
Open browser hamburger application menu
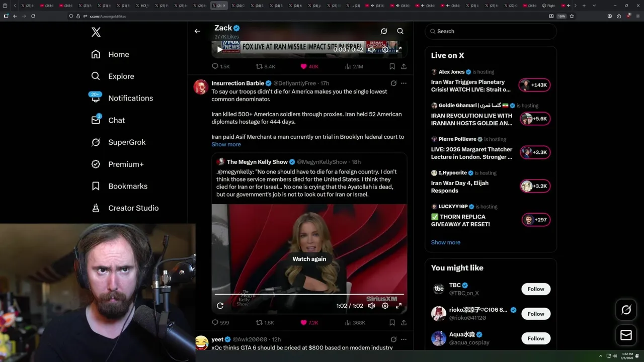(x=638, y=16)
